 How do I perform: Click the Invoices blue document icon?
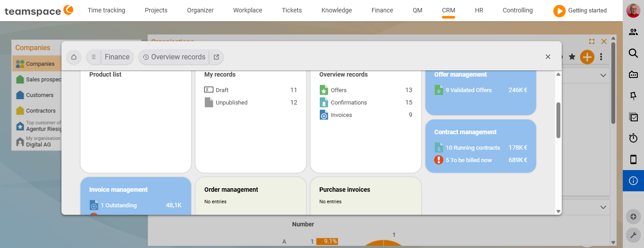[324, 115]
